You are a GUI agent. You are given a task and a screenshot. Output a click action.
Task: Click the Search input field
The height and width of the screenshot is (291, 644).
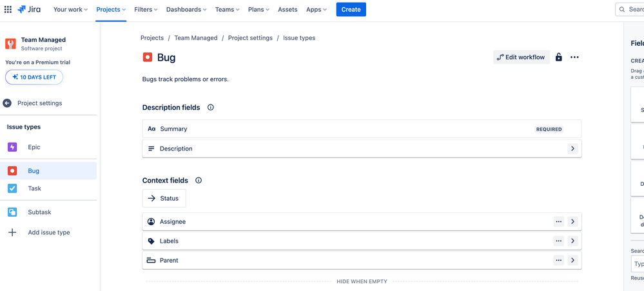(x=630, y=10)
